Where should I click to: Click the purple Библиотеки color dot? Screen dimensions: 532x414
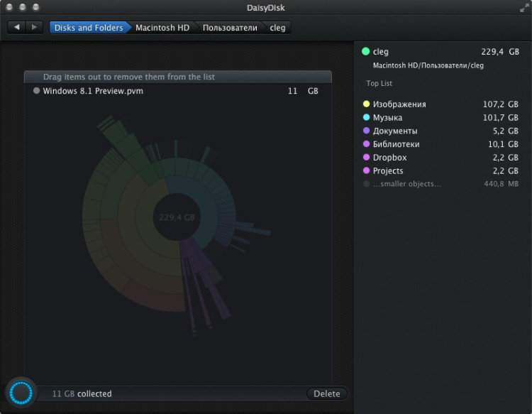pyautogui.click(x=366, y=143)
